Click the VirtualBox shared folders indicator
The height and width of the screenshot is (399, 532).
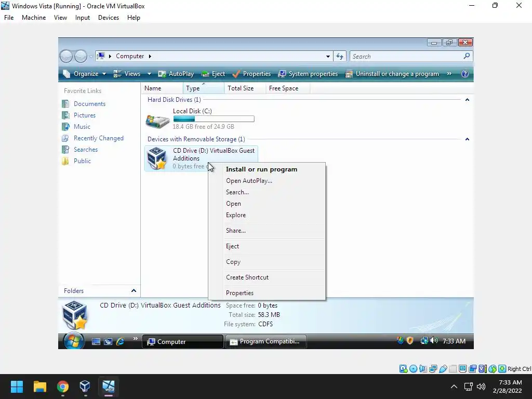(x=453, y=369)
